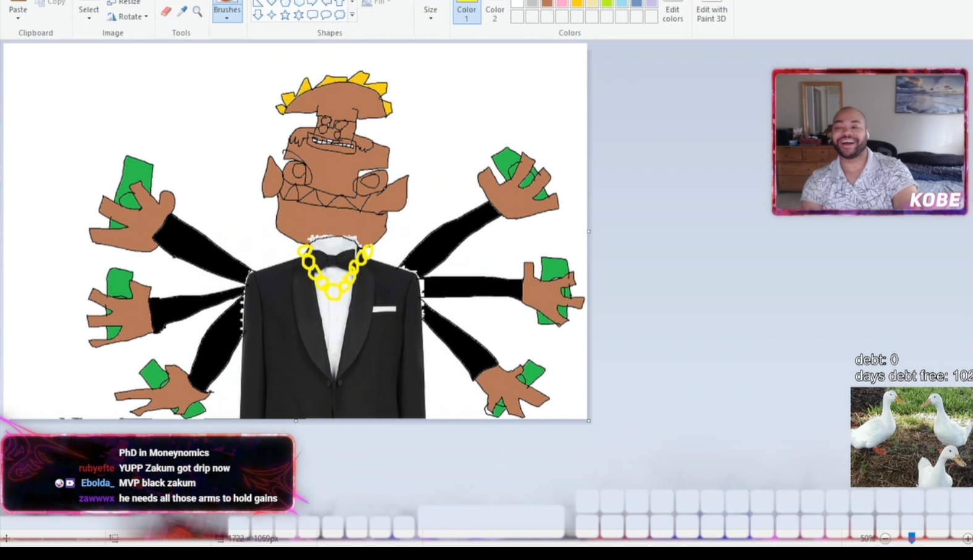The width and height of the screenshot is (973, 560).
Task: Choose the six-point star shape
Action: tap(298, 15)
